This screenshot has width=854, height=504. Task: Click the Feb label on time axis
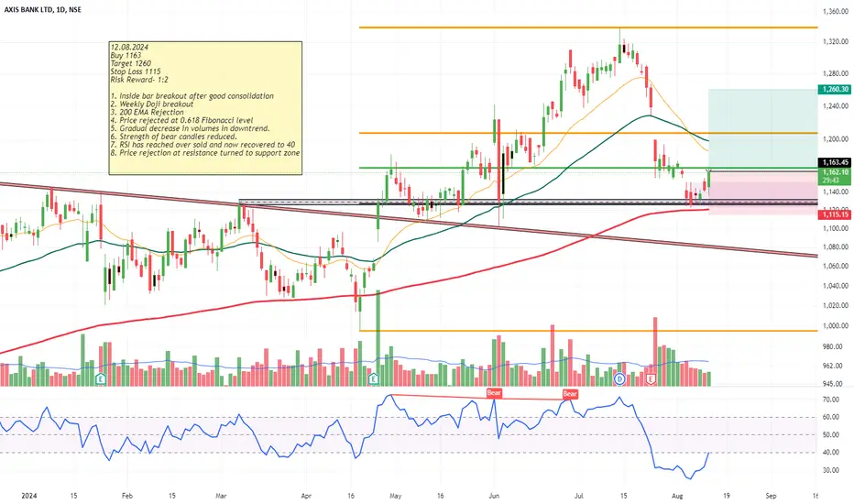pyautogui.click(x=126, y=496)
